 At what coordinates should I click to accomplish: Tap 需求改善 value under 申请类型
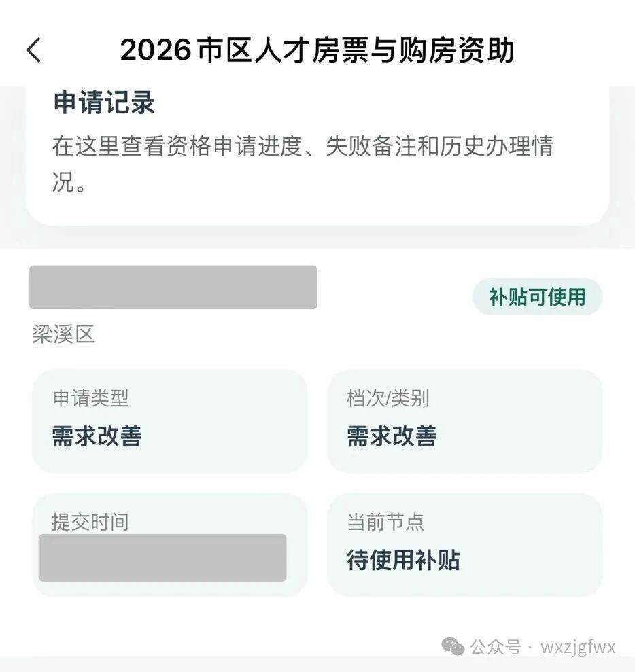pos(97,436)
